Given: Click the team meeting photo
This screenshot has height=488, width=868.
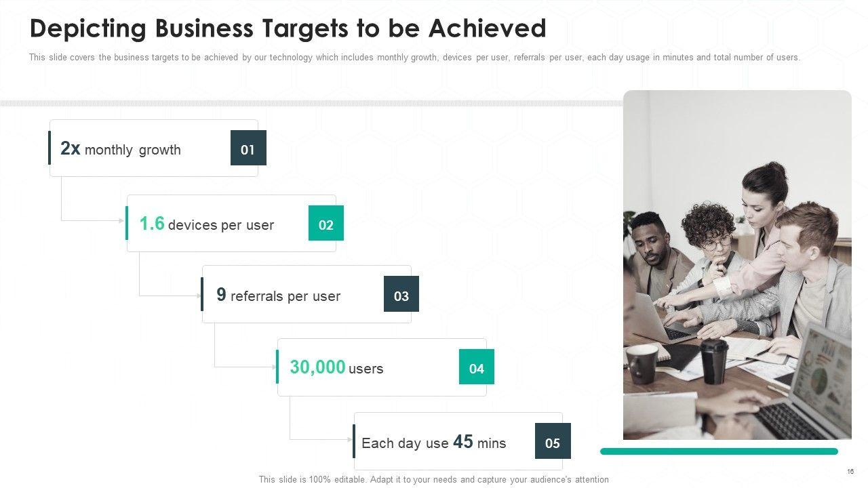Looking at the screenshot, I should [x=737, y=264].
